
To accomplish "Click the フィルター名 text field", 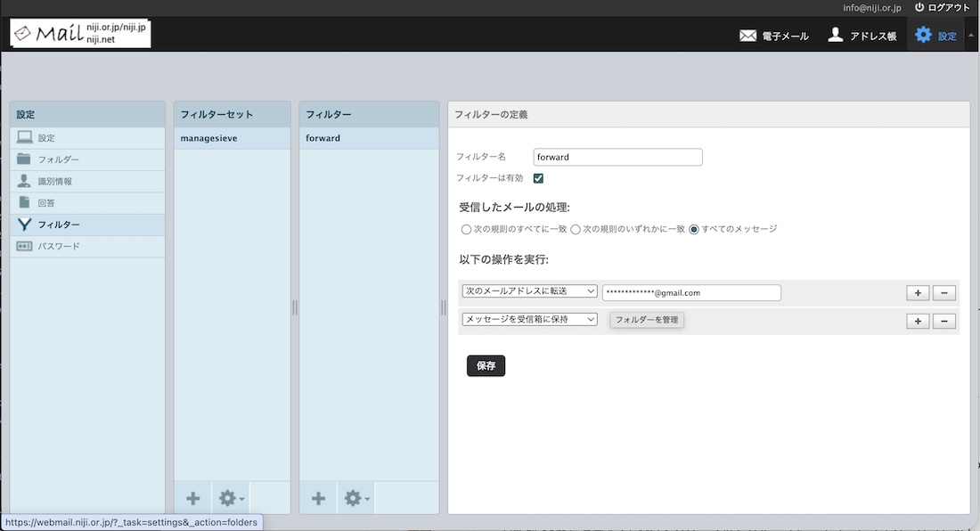I will (617, 157).
